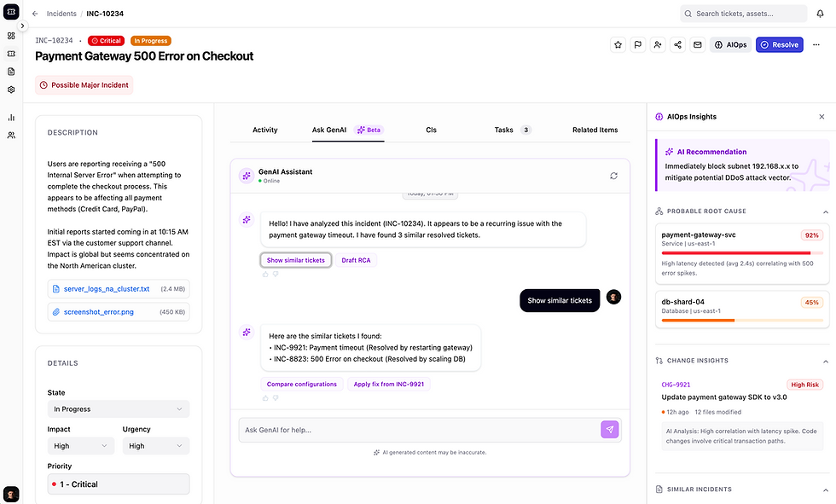The width and height of the screenshot is (836, 504).
Task: Click the GenAI Assistant sparkle avatar in header
Action: (247, 176)
